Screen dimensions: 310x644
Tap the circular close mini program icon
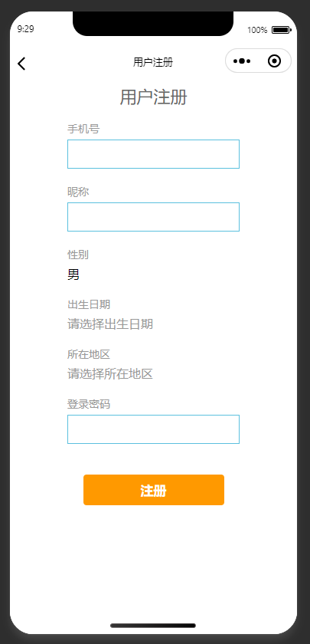(x=274, y=61)
